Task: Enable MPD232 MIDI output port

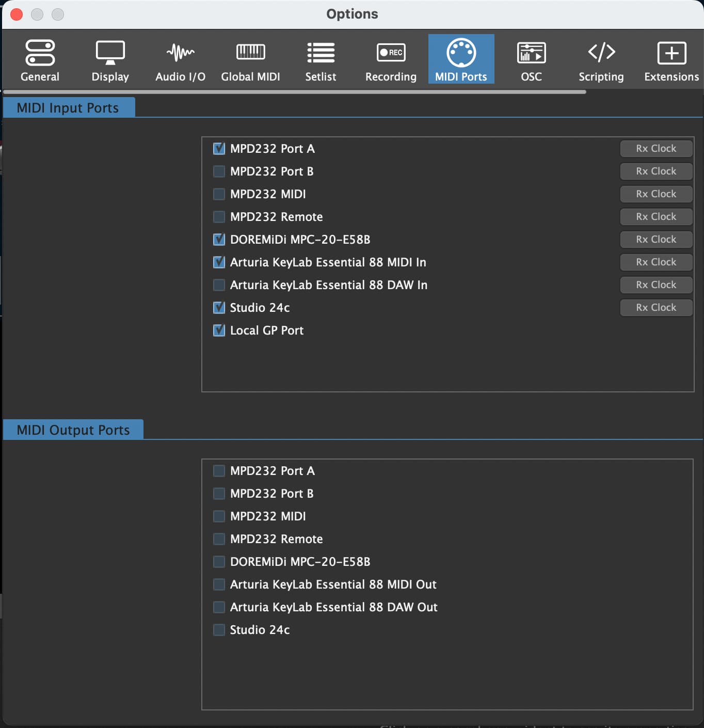Action: (219, 516)
